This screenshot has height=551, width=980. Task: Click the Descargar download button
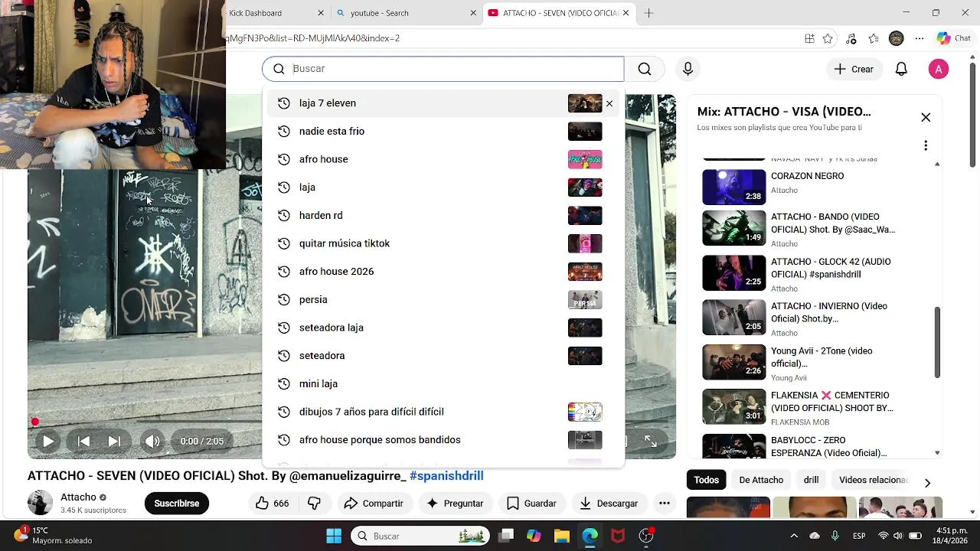pyautogui.click(x=609, y=504)
